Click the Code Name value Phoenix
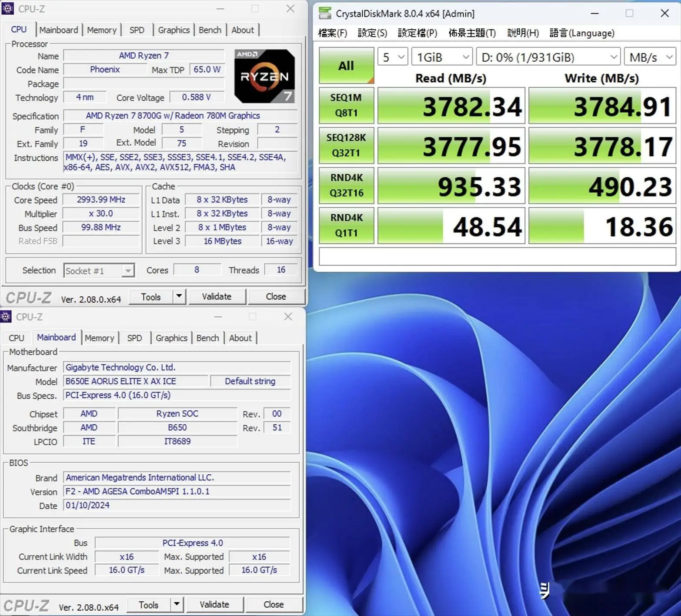Viewport: 681px width, 616px height. 105,70
